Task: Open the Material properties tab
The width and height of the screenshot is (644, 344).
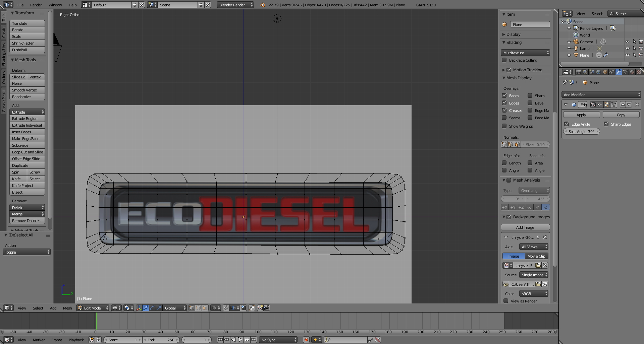Action: click(632, 72)
